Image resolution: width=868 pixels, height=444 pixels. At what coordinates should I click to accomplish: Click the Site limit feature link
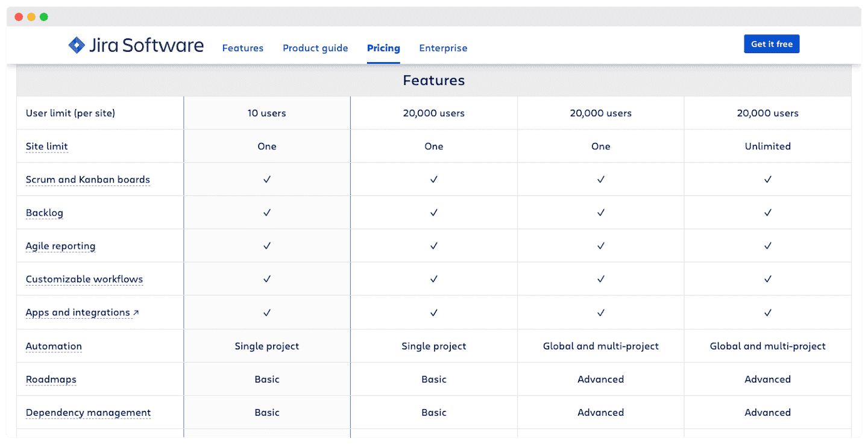coord(47,146)
